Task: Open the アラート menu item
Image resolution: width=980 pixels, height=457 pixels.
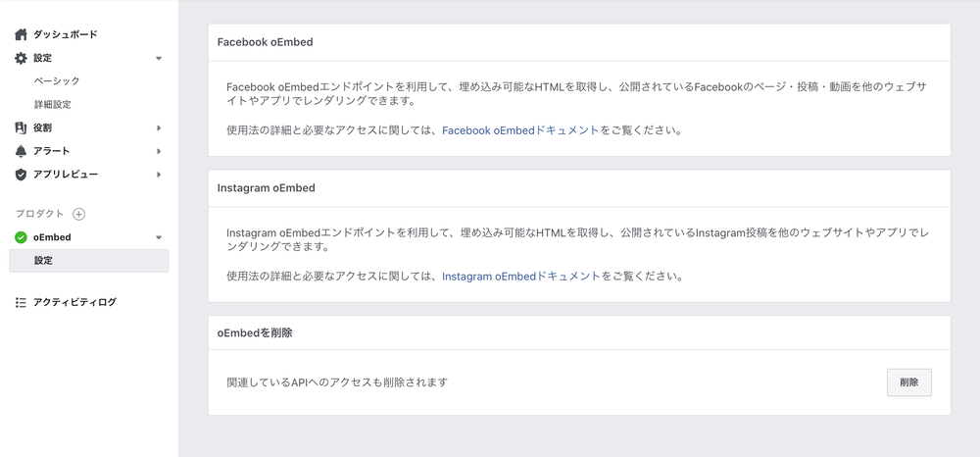Action: (51, 151)
